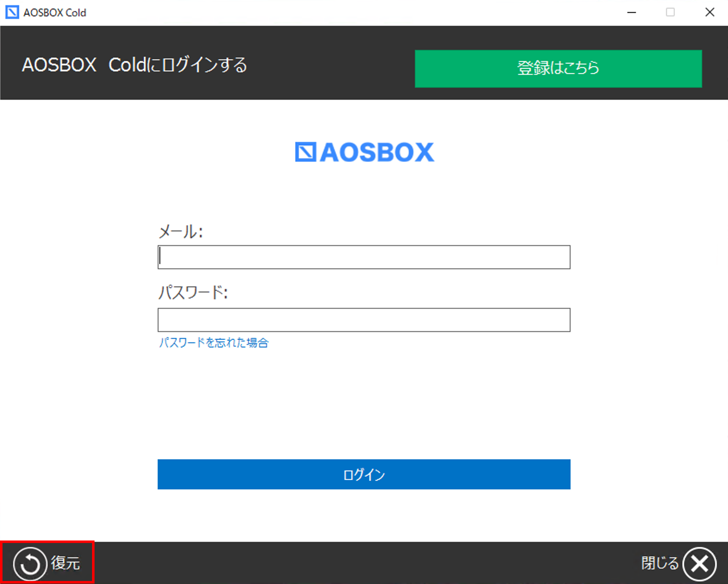Click the メール: field label
728x584 pixels.
[x=180, y=232]
